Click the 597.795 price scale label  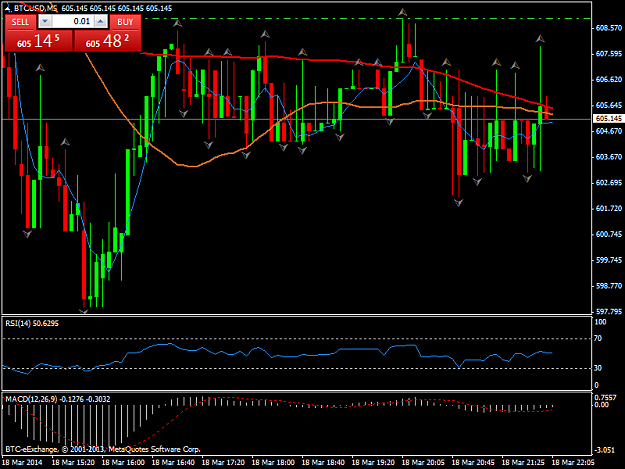coord(609,312)
